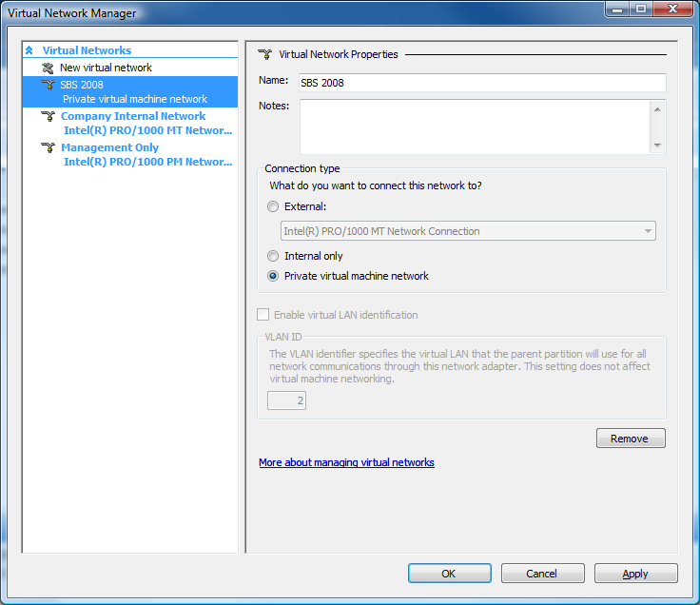This screenshot has height=605, width=700.
Task: Select the Management Only network entry
Action: click(x=130, y=154)
